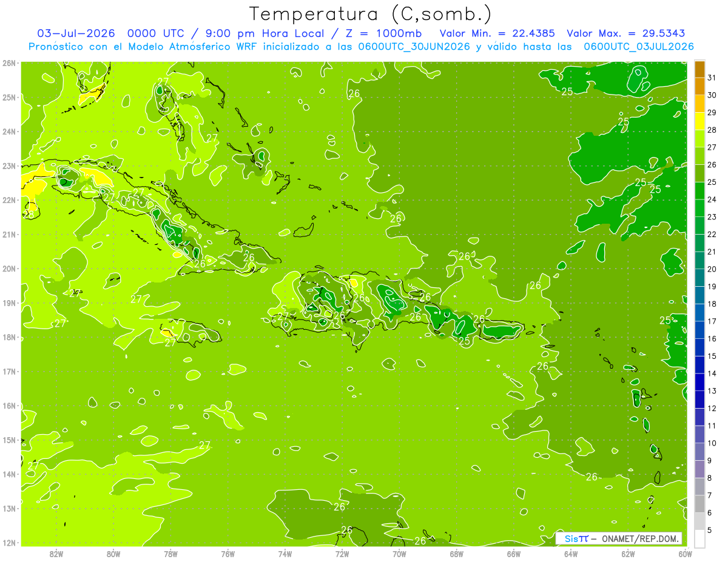Screen dimensions: 728x562
Task: Click the legend value '31'
Action: [x=712, y=78]
